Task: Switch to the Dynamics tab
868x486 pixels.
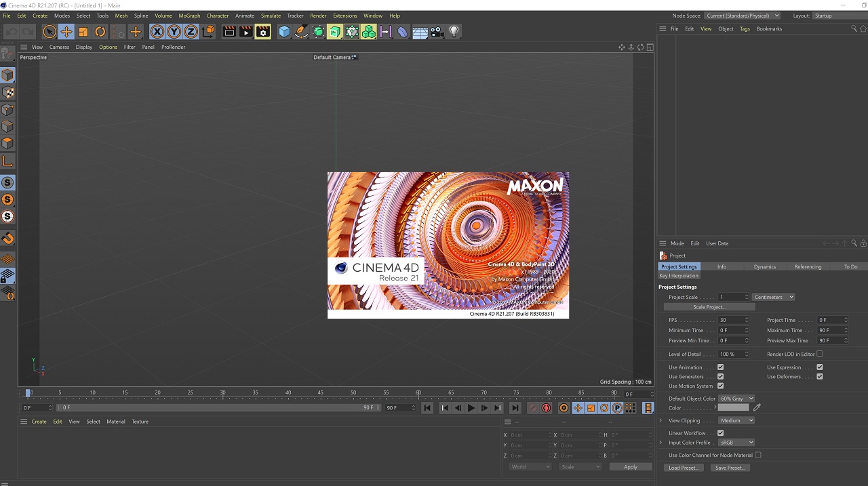Action: pyautogui.click(x=764, y=266)
